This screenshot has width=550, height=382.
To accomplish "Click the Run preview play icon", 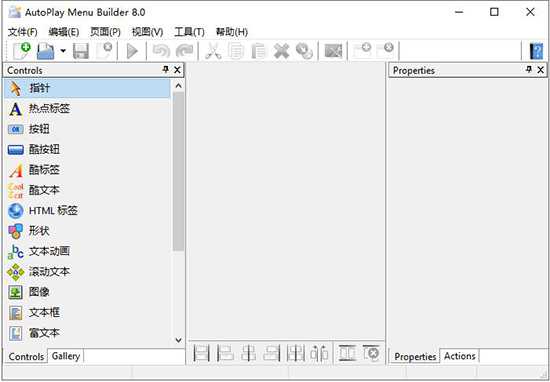I will click(132, 51).
